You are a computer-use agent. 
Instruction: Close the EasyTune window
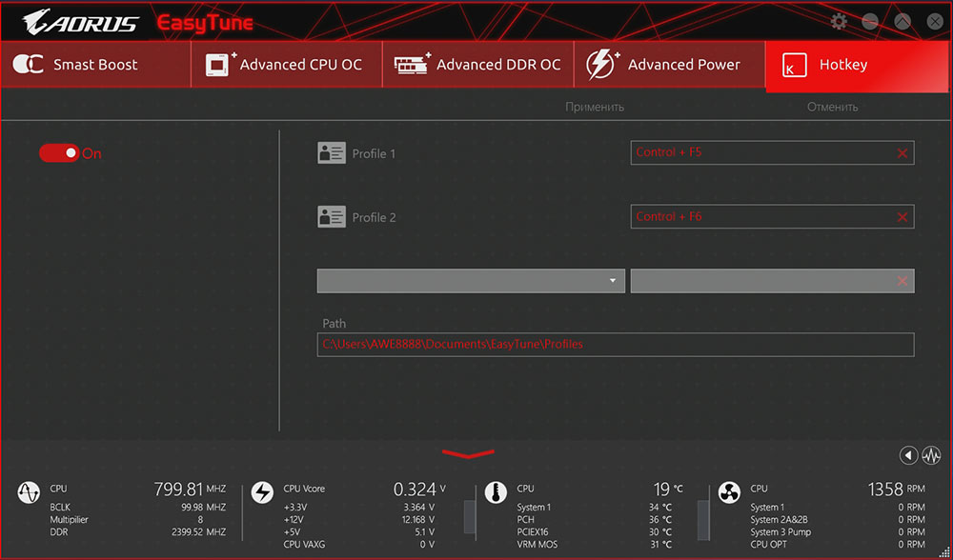(x=935, y=22)
